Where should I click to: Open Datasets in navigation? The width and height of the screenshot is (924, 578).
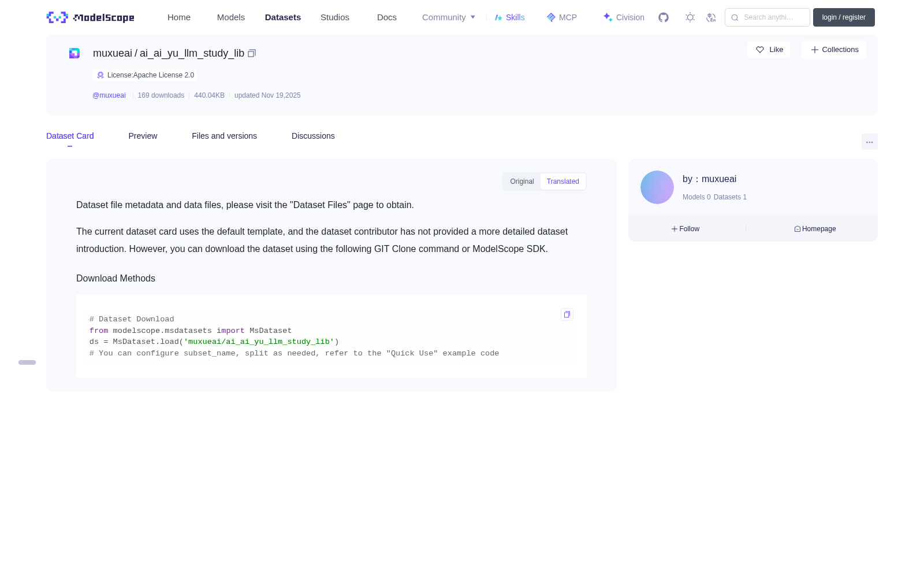coord(283,17)
